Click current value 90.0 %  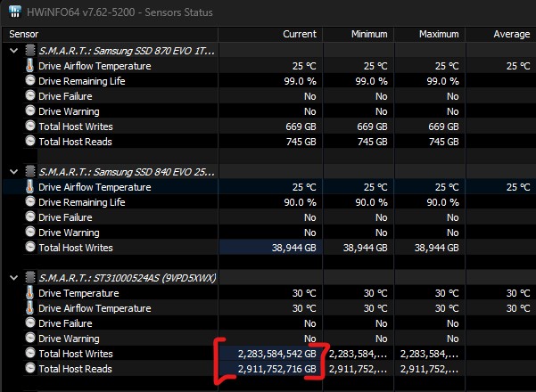point(301,202)
